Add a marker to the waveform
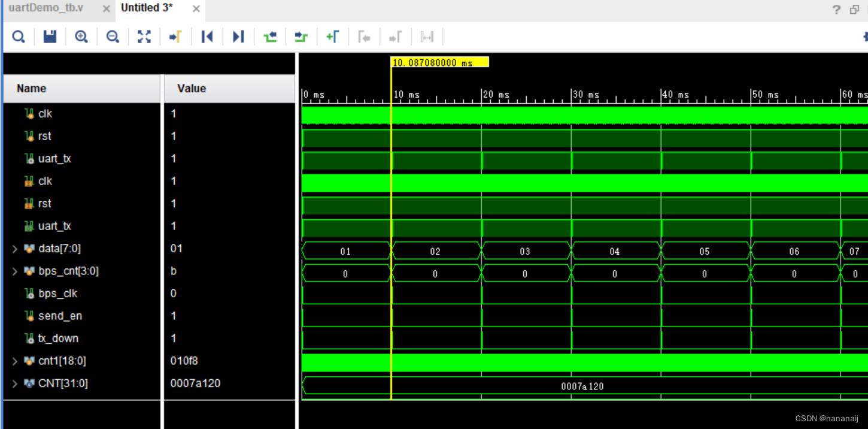 click(x=332, y=37)
